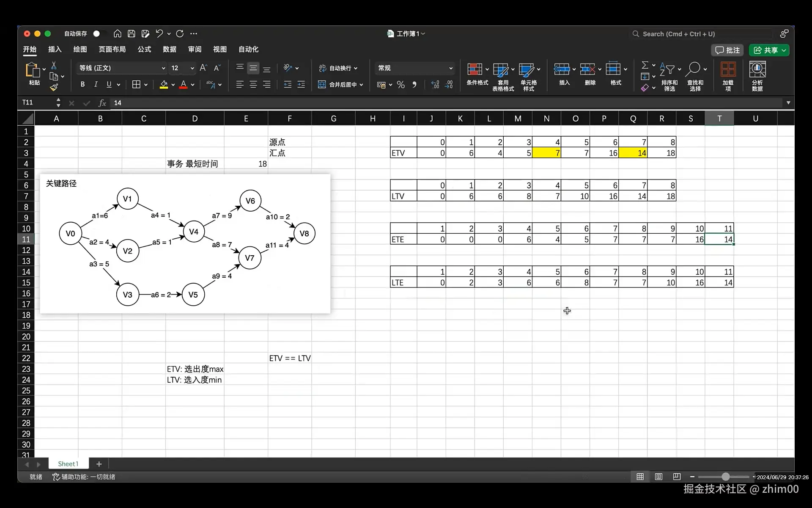The height and width of the screenshot is (508, 812).
Task: Click the format painter brush icon
Action: 54,88
